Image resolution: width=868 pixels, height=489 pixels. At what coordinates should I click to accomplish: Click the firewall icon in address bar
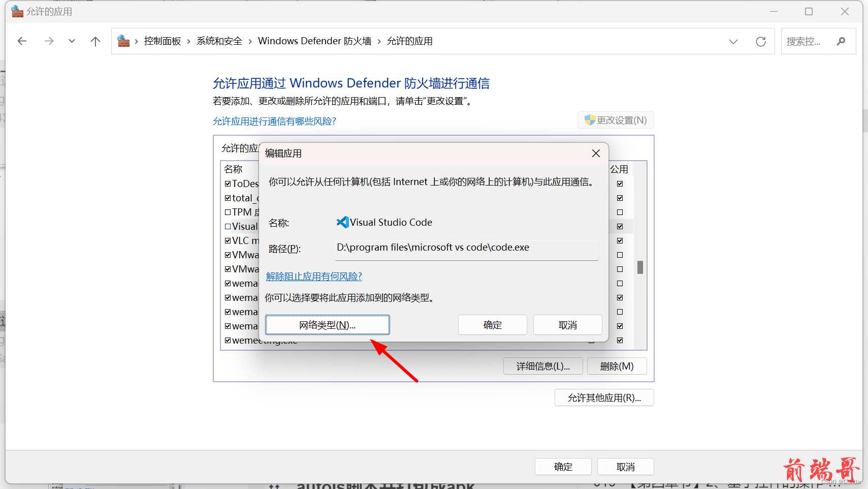coord(123,41)
